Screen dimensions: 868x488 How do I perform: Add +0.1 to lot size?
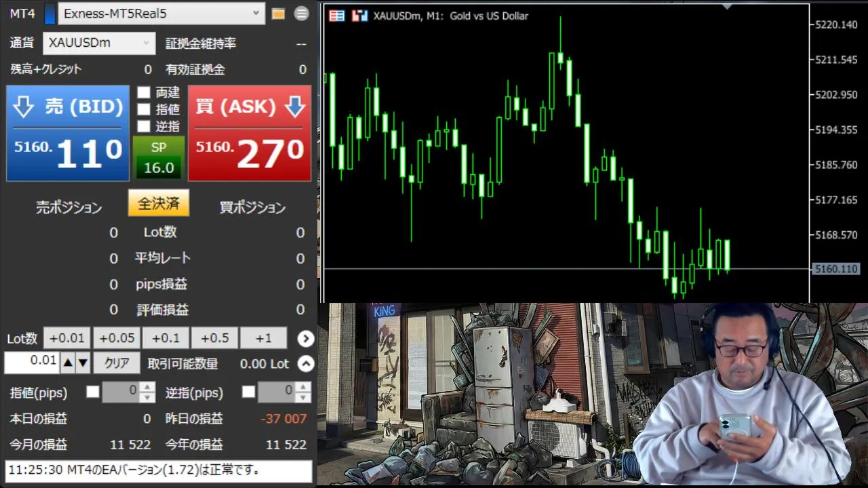coord(165,338)
